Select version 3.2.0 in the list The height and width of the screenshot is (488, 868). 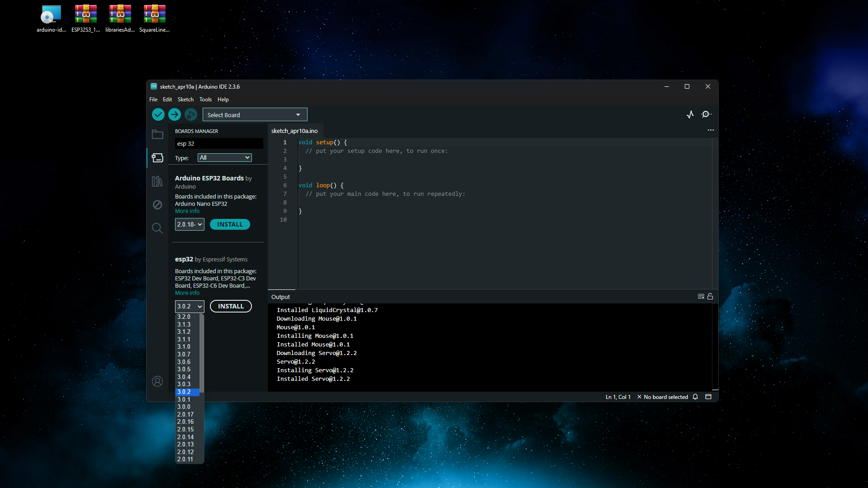pyautogui.click(x=187, y=317)
